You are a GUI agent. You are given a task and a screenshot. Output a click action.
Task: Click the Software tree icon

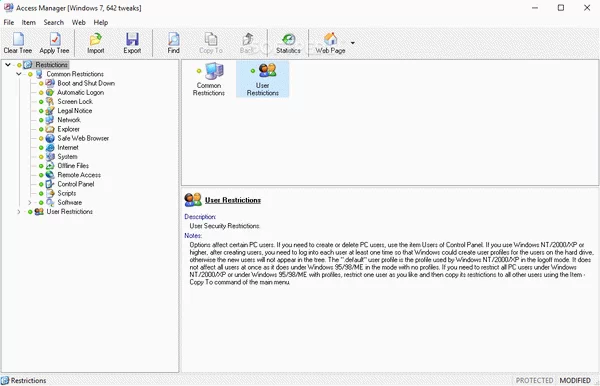coord(50,202)
